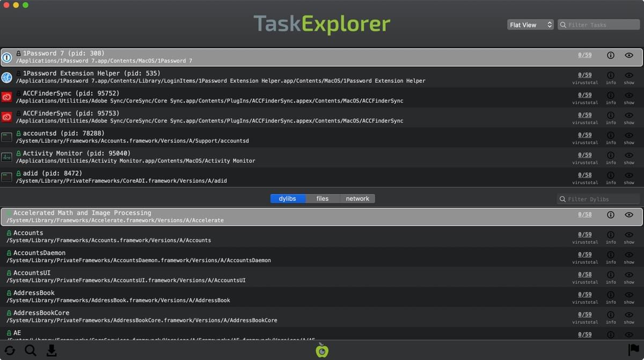Open info for AccountsDaemon dylib
Viewport: 644px width, 360px height.
[x=611, y=255]
